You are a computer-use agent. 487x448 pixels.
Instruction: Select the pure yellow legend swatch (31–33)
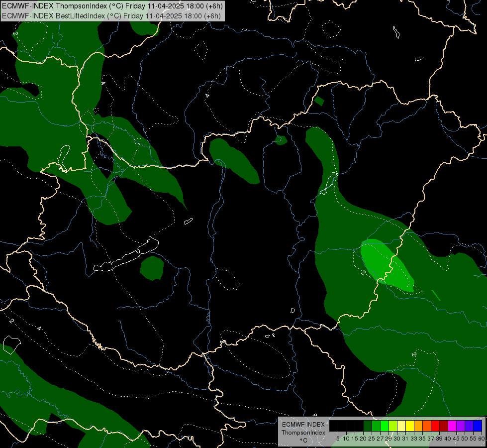pyautogui.click(x=410, y=426)
